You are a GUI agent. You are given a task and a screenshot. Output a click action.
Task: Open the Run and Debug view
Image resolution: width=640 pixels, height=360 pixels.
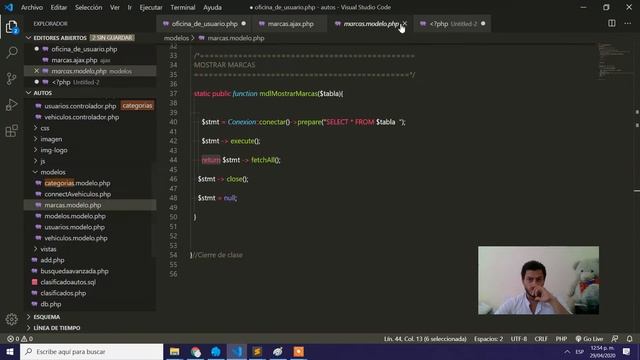pyautogui.click(x=11, y=104)
